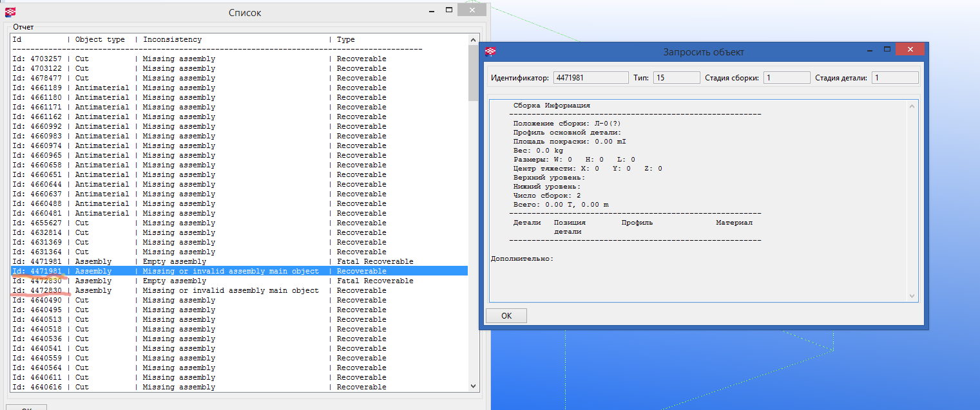Click the app icon in Запросить объект title bar
This screenshot has height=410, width=980.
click(491, 51)
